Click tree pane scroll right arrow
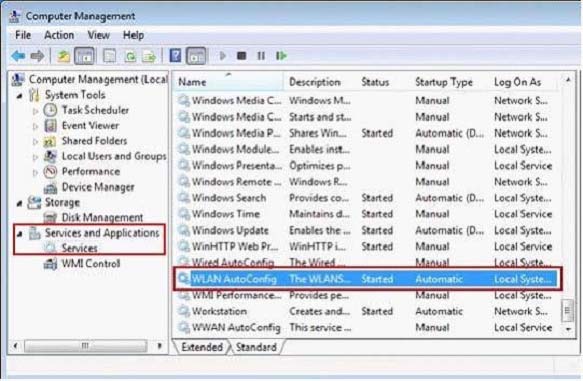Image resolution: width=583 pixels, height=381 pixels. pos(160,346)
